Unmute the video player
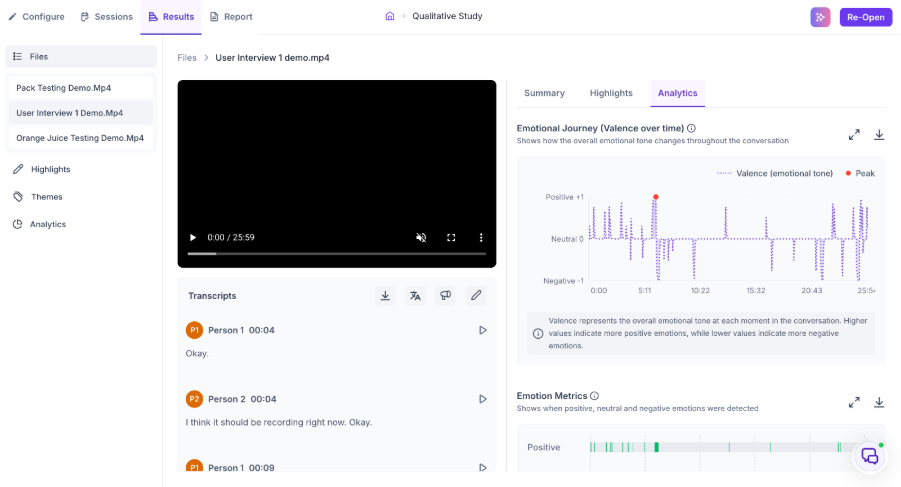The height and width of the screenshot is (487, 901). pos(421,237)
